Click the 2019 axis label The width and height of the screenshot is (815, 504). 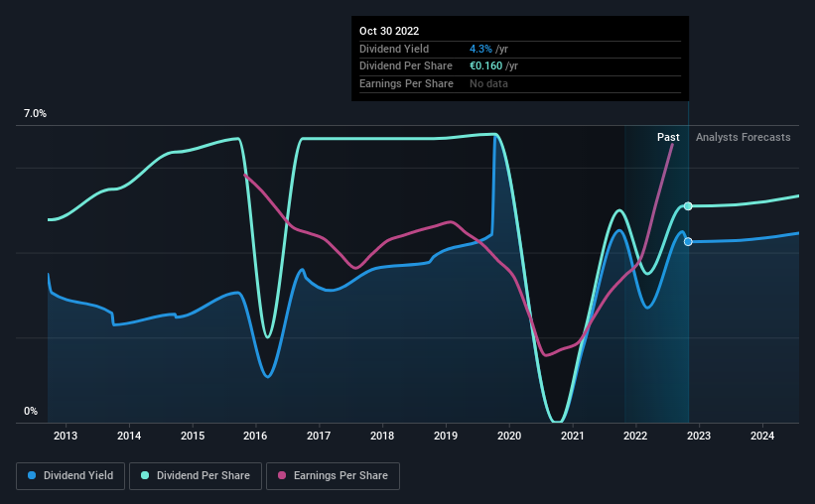tap(446, 436)
